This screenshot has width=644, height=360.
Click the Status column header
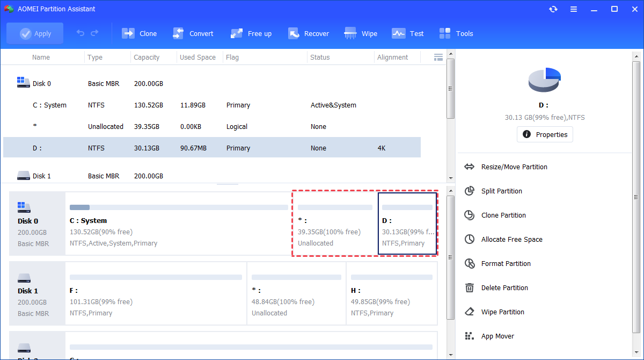point(320,57)
